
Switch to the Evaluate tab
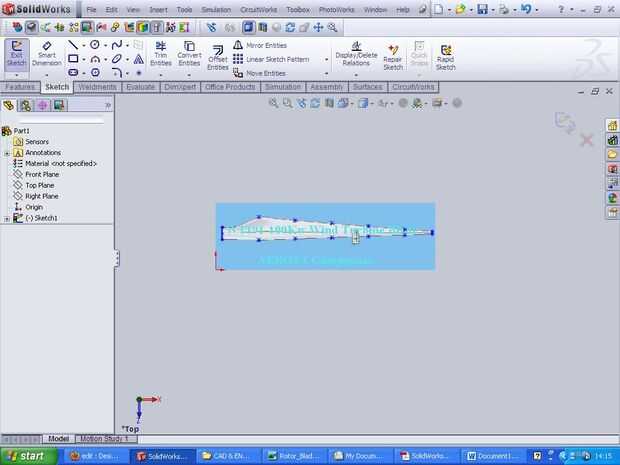tap(140, 87)
